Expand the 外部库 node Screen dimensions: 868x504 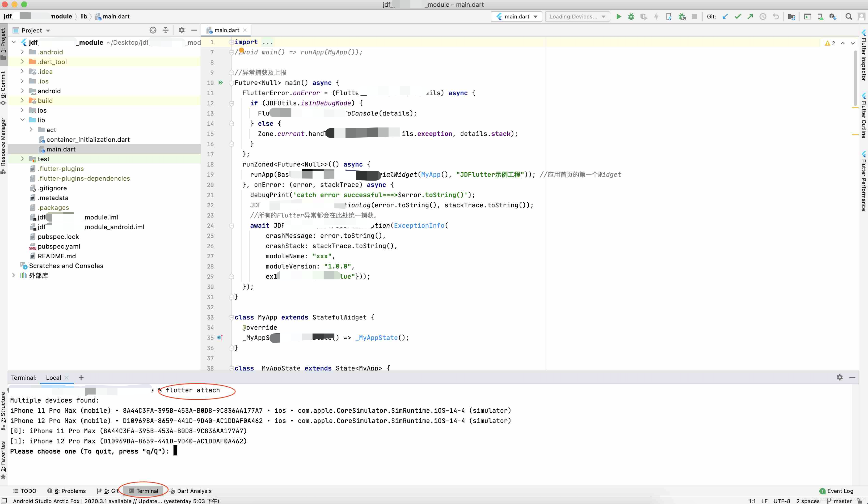pyautogui.click(x=14, y=275)
